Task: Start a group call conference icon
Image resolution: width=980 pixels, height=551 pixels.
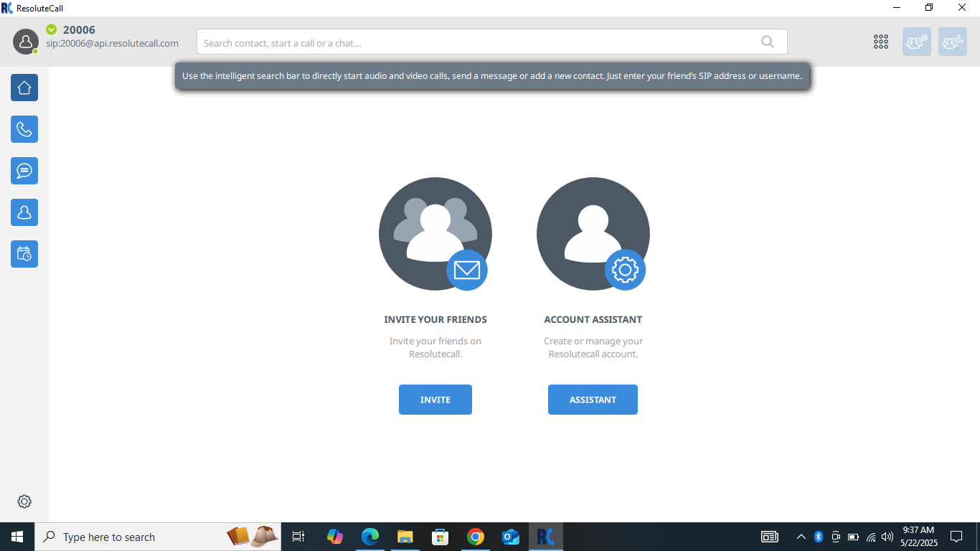Action: point(952,42)
